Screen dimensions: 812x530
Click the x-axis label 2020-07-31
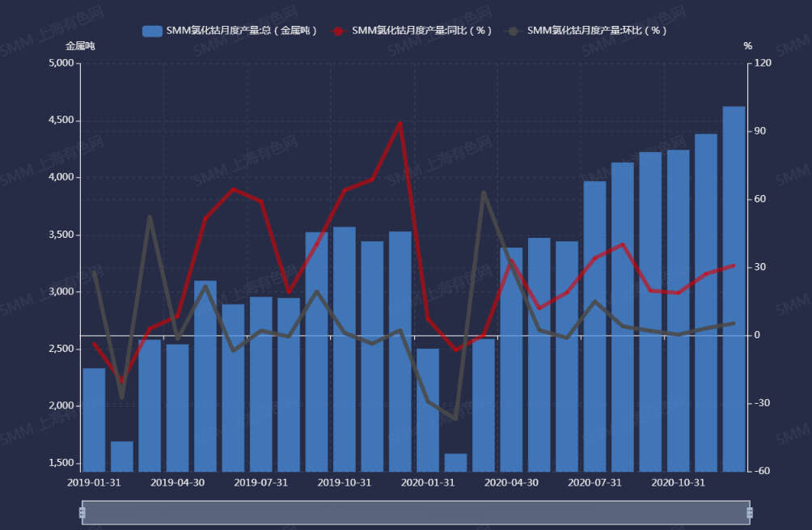[594, 483]
